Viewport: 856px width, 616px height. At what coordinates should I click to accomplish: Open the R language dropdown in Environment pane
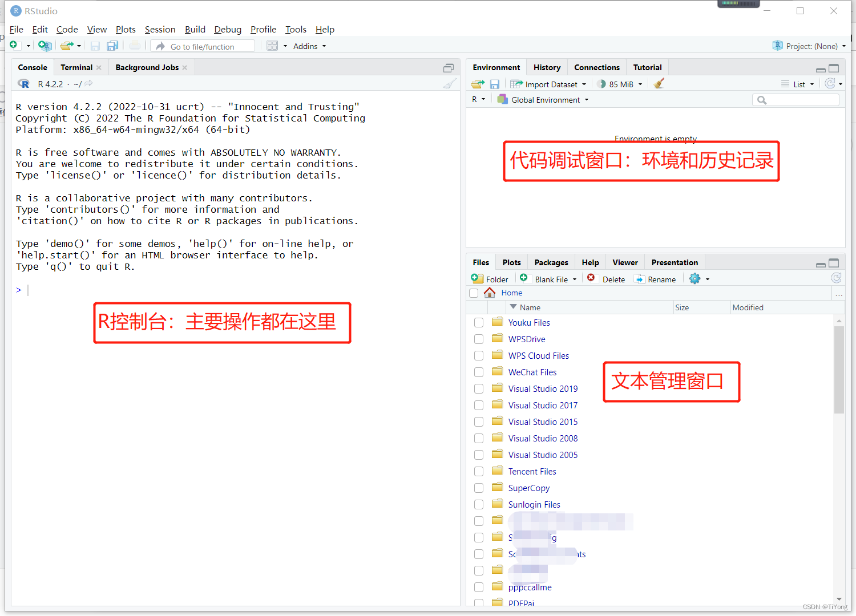[478, 100]
